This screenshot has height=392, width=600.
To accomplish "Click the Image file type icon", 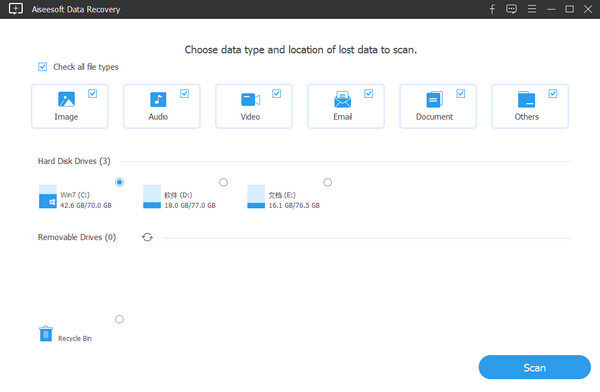I will coord(66,99).
